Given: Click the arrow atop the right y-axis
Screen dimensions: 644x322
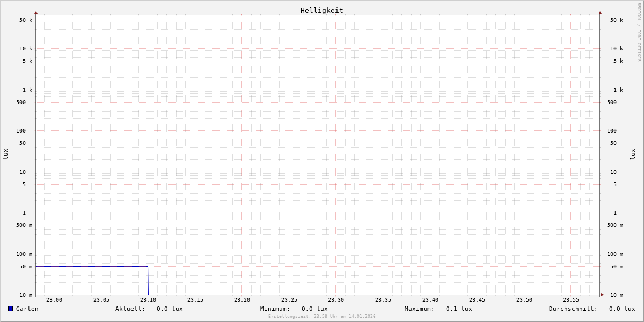Looking at the screenshot, I should click(x=600, y=12).
